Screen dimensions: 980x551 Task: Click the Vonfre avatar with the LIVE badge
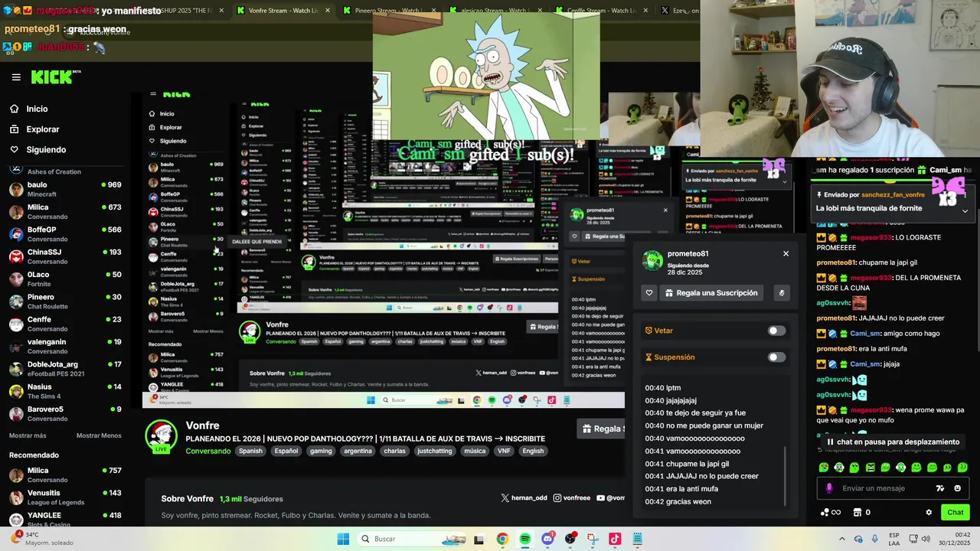(x=162, y=437)
